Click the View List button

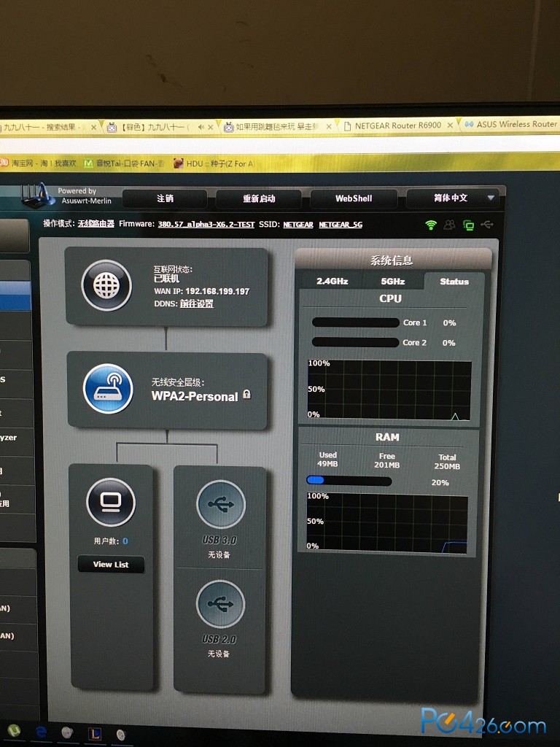click(x=111, y=565)
